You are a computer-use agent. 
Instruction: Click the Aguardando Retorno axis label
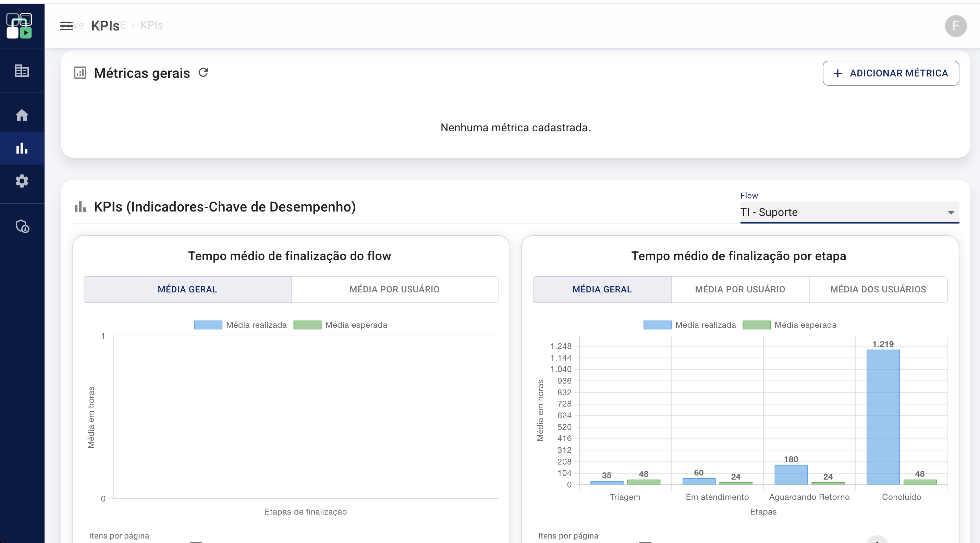[x=809, y=497]
